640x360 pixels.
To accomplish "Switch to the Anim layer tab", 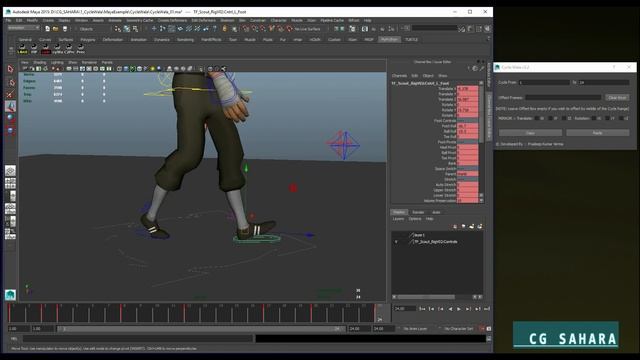I will [x=436, y=212].
